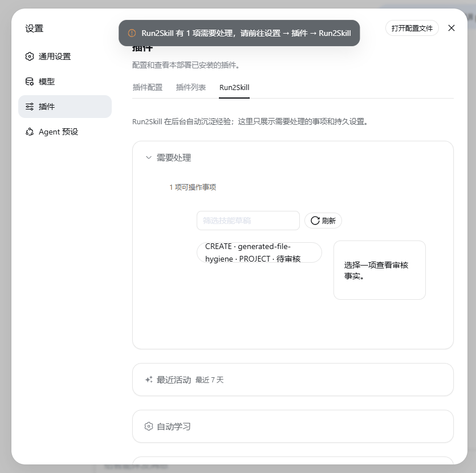Image resolution: width=476 pixels, height=473 pixels.
Task: Click 打开配置文件 button
Action: point(412,28)
